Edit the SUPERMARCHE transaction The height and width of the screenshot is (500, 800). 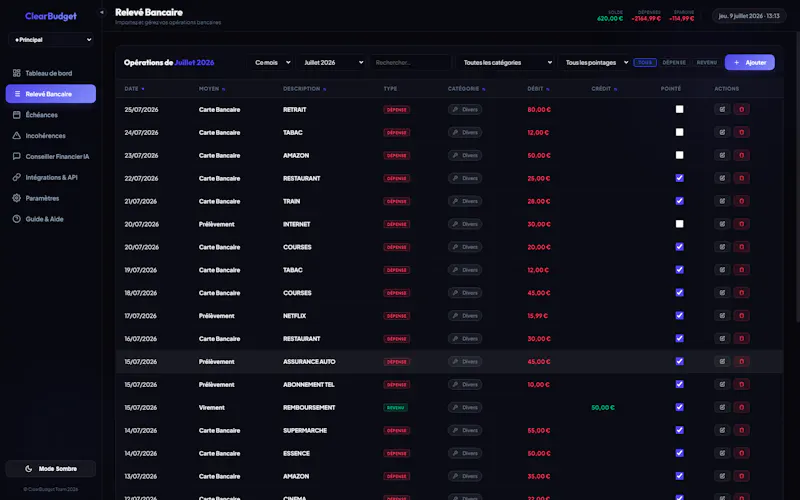(x=722, y=430)
